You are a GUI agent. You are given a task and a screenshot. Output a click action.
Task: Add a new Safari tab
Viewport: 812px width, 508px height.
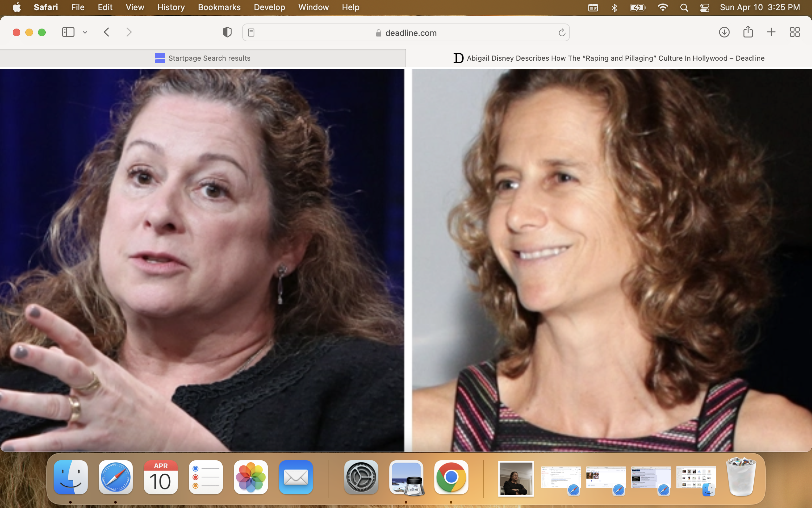click(x=771, y=32)
